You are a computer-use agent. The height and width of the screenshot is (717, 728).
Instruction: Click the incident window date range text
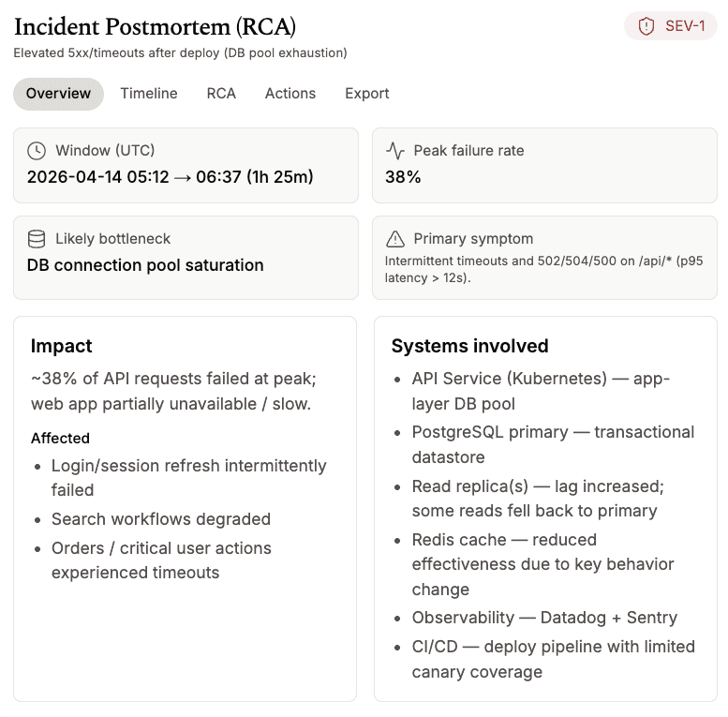[x=170, y=176]
